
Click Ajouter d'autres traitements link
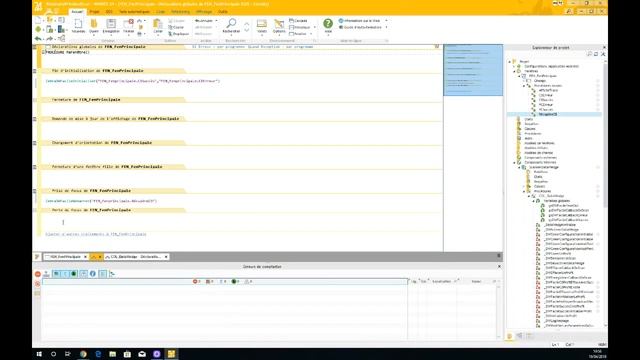tap(96, 234)
